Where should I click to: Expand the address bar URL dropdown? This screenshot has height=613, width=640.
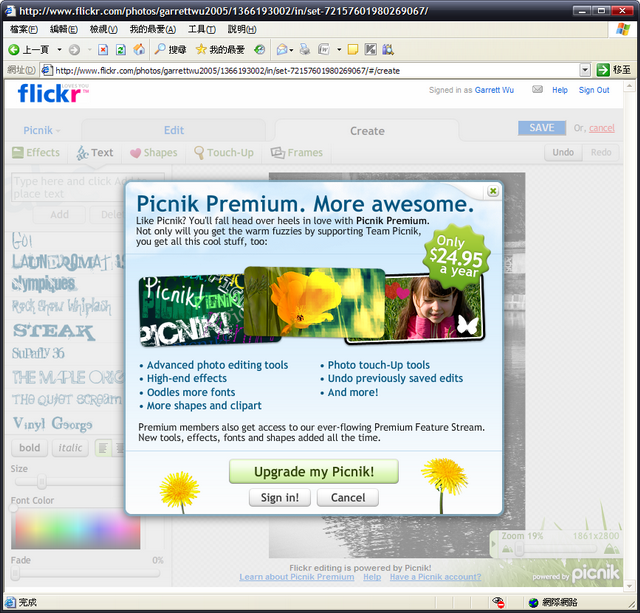(x=585, y=70)
